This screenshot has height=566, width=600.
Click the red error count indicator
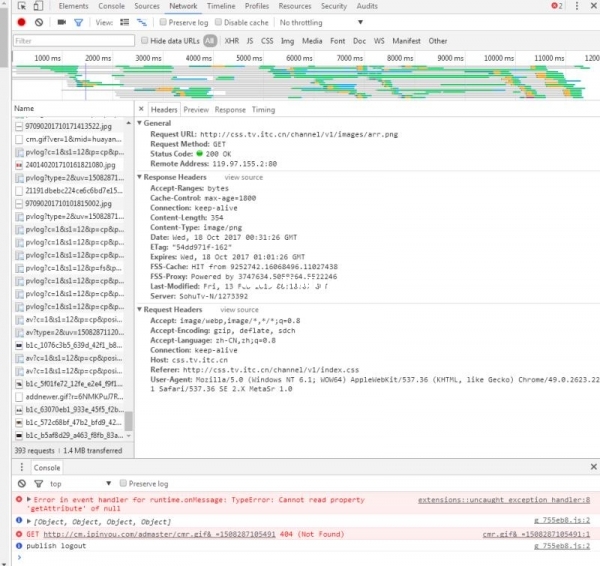coord(557,6)
